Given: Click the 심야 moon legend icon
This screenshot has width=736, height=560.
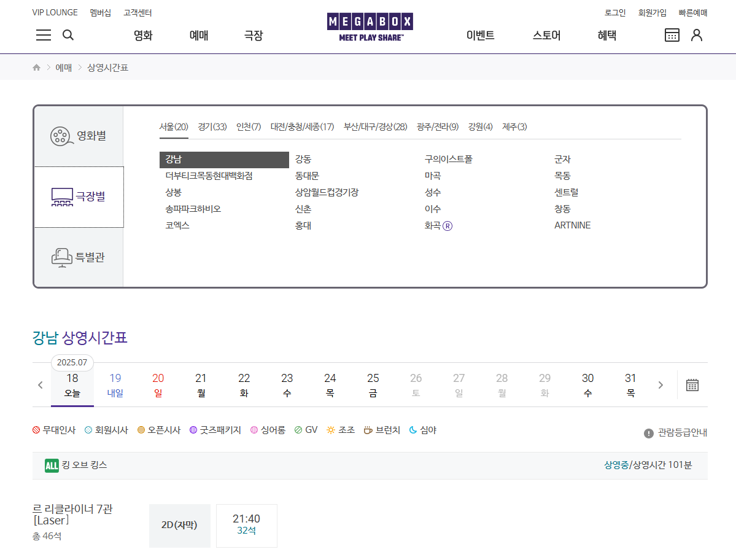Looking at the screenshot, I should point(413,430).
